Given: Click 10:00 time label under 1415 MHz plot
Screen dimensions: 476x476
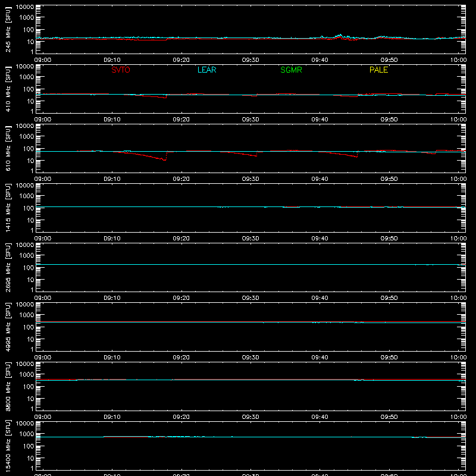Looking at the screenshot, I should pos(458,239).
